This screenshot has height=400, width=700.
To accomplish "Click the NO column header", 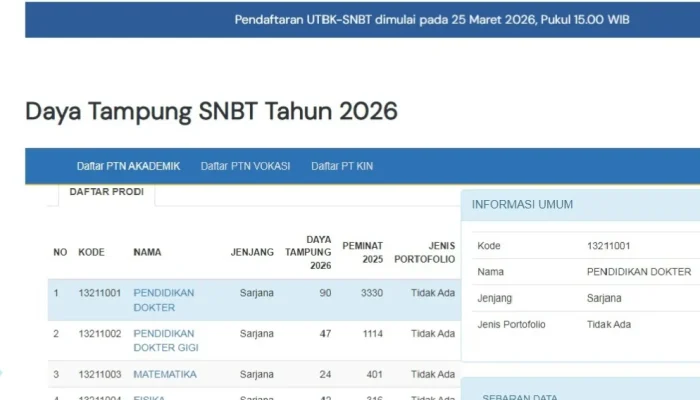I will 60,252.
